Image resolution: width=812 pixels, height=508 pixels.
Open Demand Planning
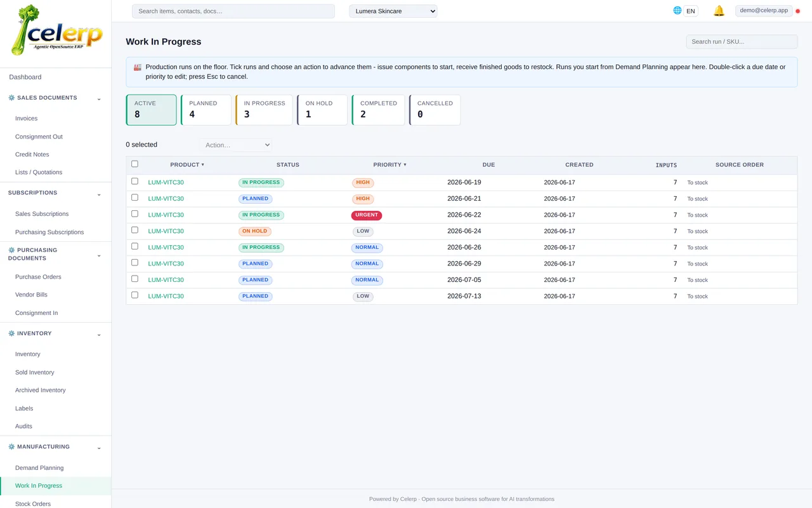pos(39,468)
